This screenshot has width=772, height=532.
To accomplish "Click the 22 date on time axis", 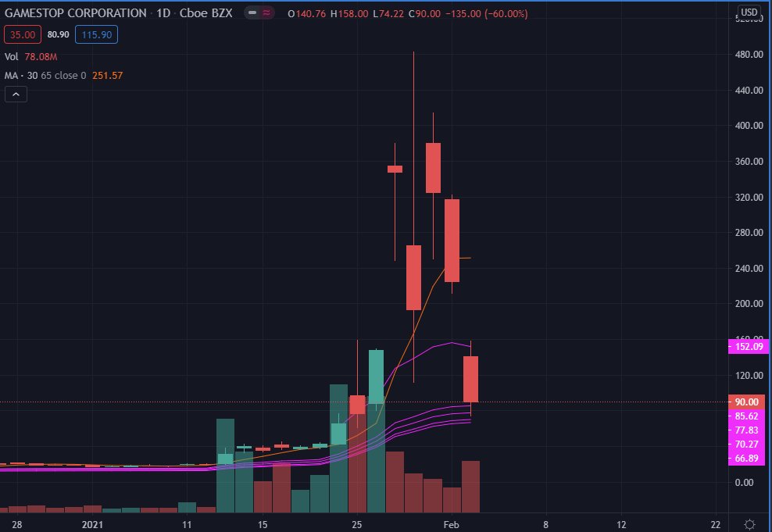I will pyautogui.click(x=716, y=525).
